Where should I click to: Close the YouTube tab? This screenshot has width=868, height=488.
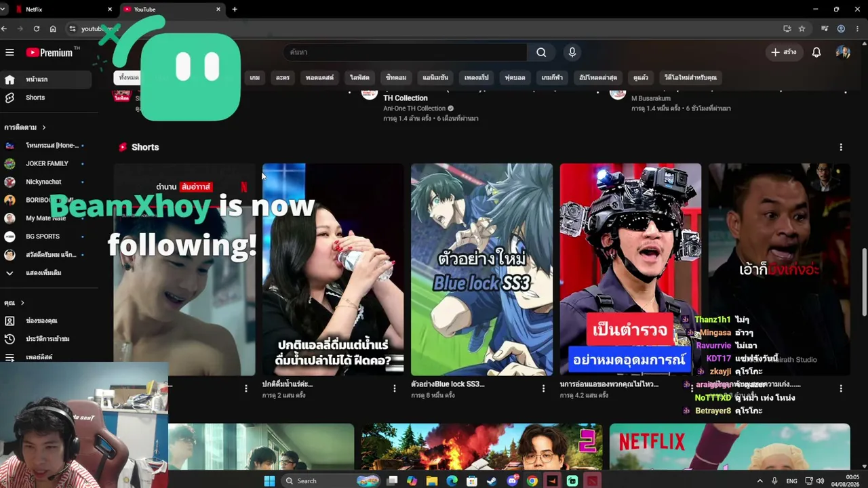pyautogui.click(x=218, y=9)
